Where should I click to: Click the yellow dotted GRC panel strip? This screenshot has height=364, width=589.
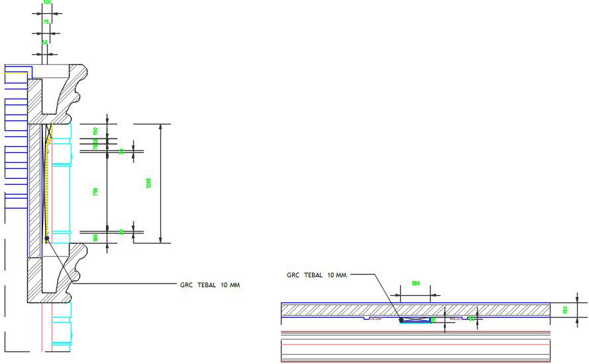[47, 185]
